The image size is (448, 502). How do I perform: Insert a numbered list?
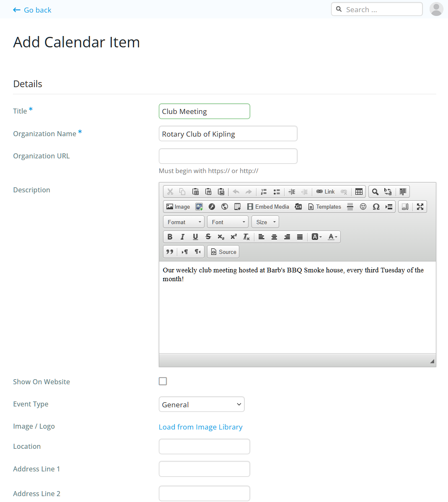tap(264, 191)
